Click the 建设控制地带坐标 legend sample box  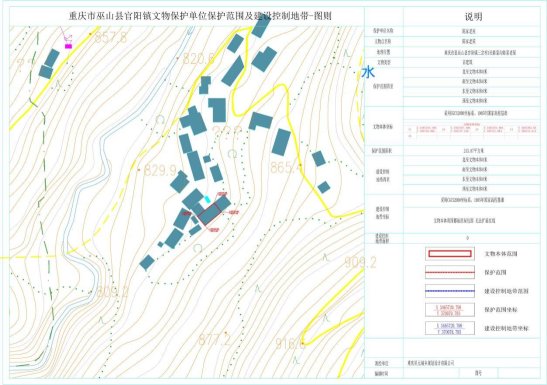[450, 328]
